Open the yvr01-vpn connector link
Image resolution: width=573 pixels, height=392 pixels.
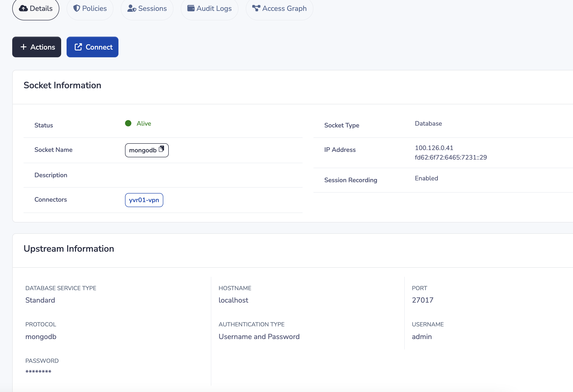pyautogui.click(x=144, y=200)
